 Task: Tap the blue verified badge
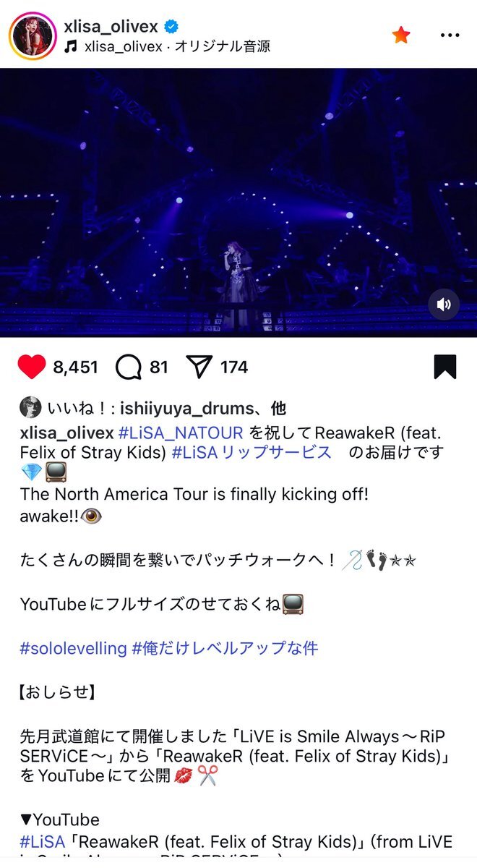(171, 27)
